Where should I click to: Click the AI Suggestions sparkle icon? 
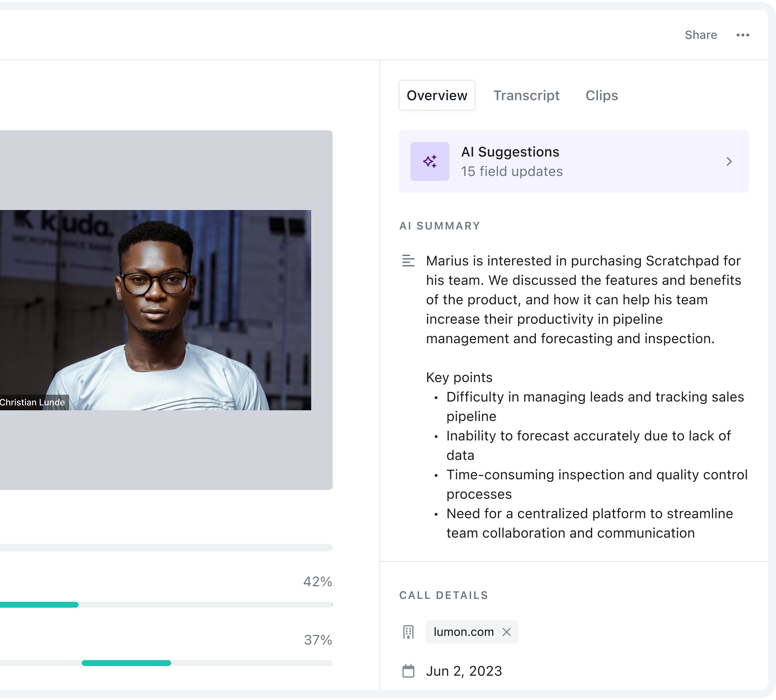tap(429, 161)
